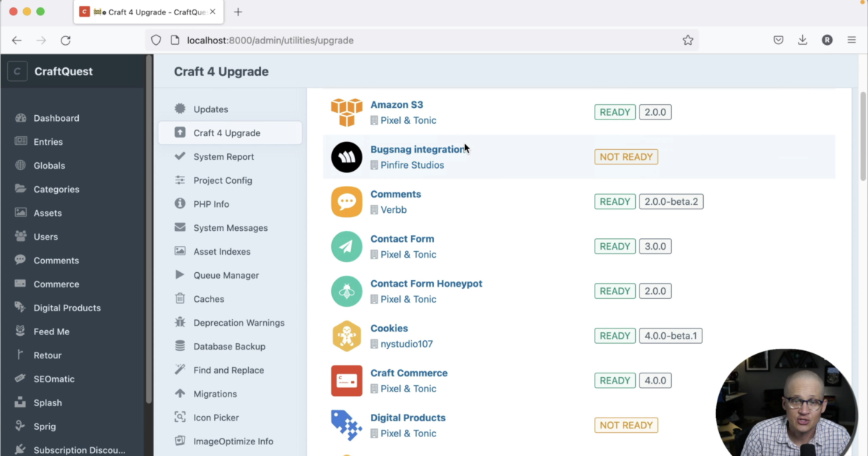The height and width of the screenshot is (456, 868).
Task: Open the Categories folder icon
Action: 20,189
